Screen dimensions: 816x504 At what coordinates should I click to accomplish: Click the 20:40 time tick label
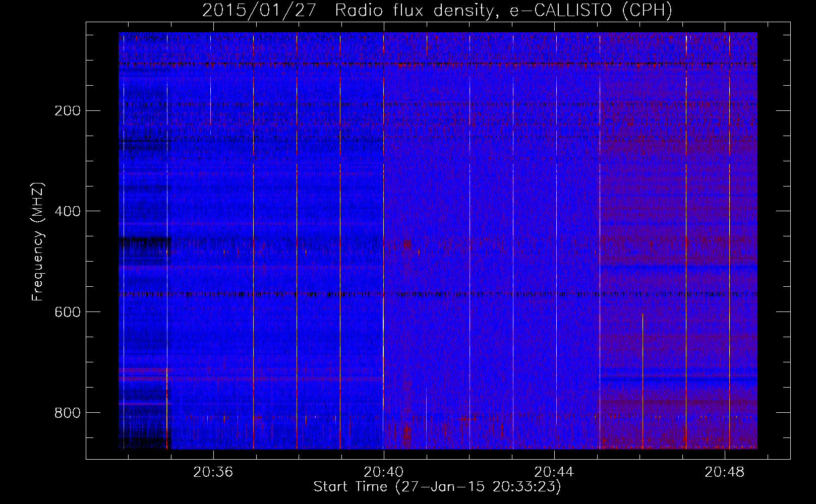[x=384, y=472]
